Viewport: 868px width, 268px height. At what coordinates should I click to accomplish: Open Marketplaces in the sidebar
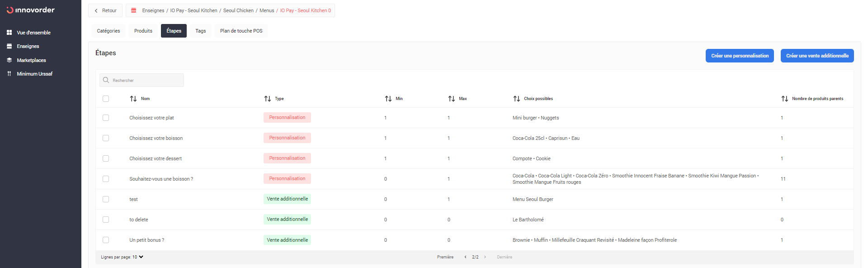(x=31, y=60)
